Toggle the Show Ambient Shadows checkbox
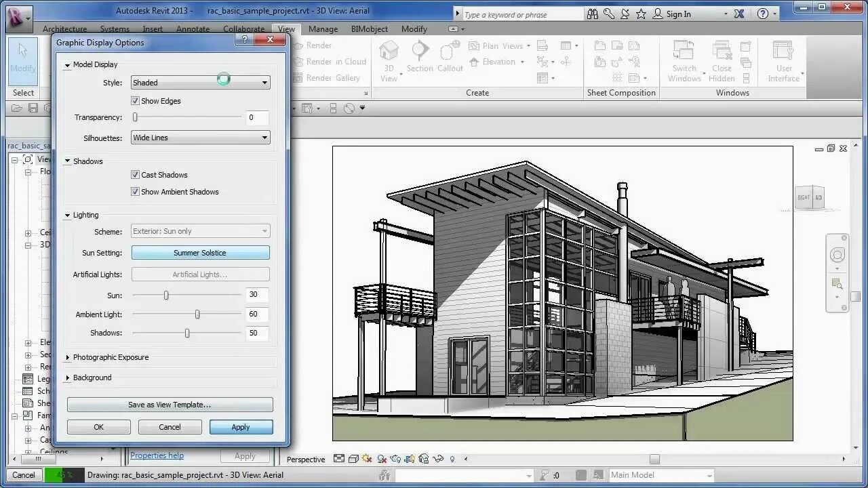Image resolution: width=868 pixels, height=488 pixels. 135,191
